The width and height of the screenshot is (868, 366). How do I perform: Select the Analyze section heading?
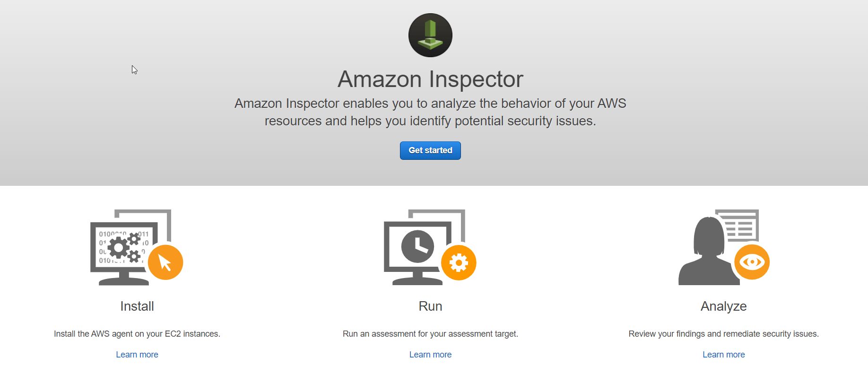[723, 306]
